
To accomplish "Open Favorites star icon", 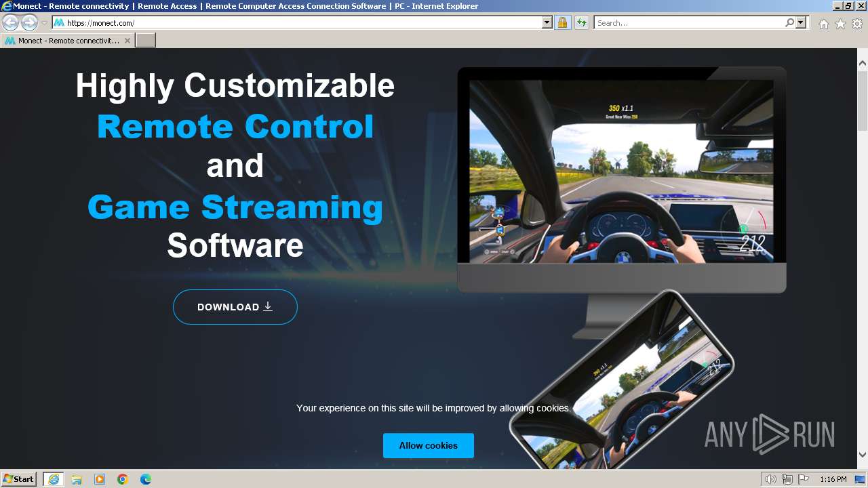I will tap(840, 24).
